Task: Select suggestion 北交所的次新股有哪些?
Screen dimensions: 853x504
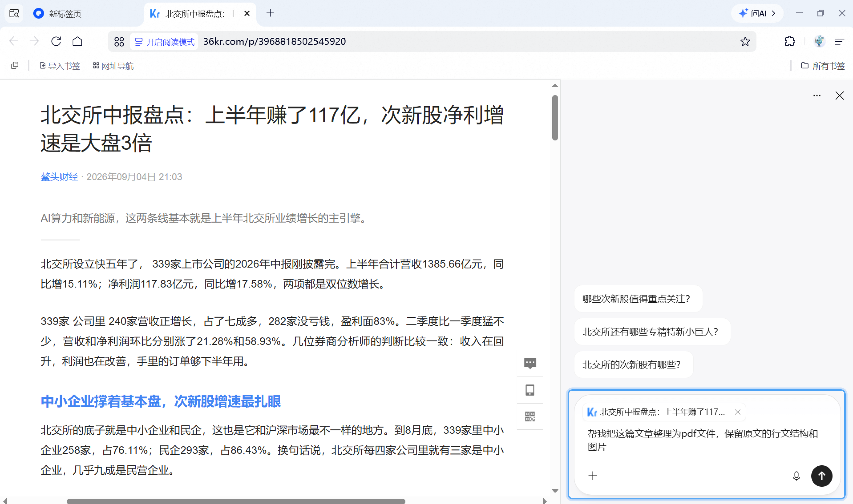Action: click(633, 365)
